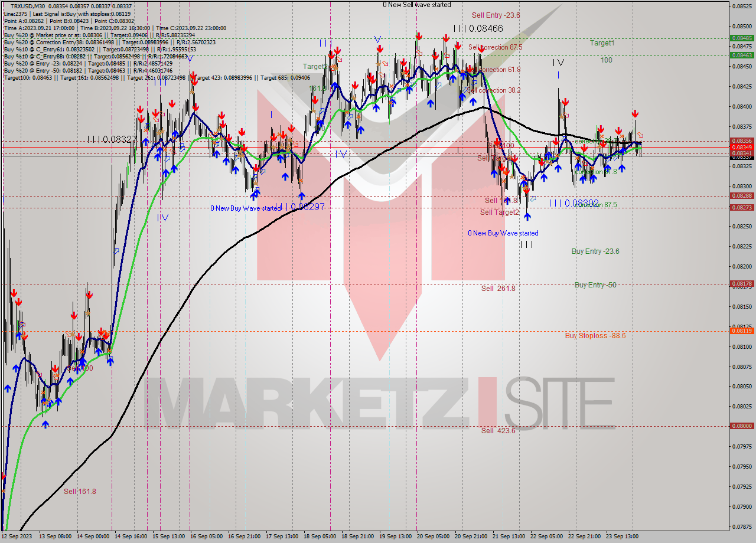Select the 'I I I 0.08466' wave label
This screenshot has width=756, height=543.
pyautogui.click(x=478, y=28)
